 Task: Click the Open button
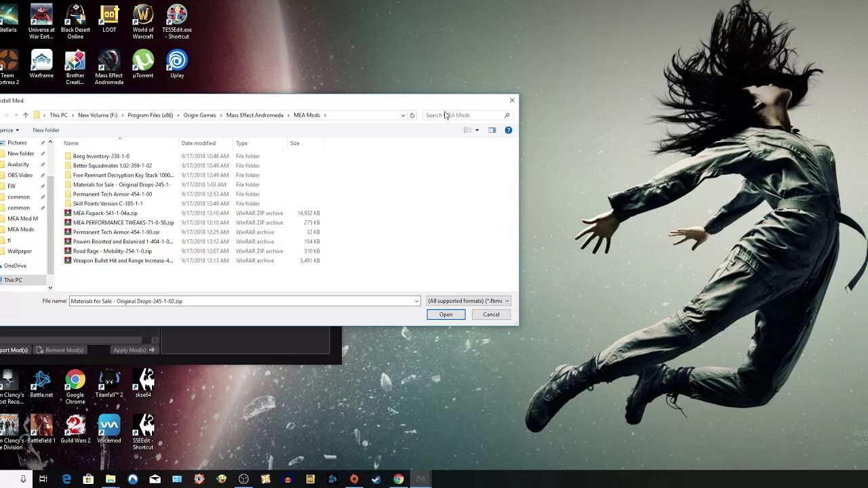click(x=446, y=314)
